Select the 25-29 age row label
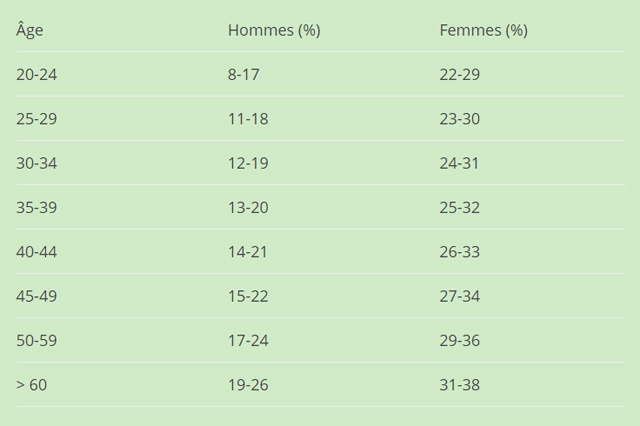 coord(37,119)
